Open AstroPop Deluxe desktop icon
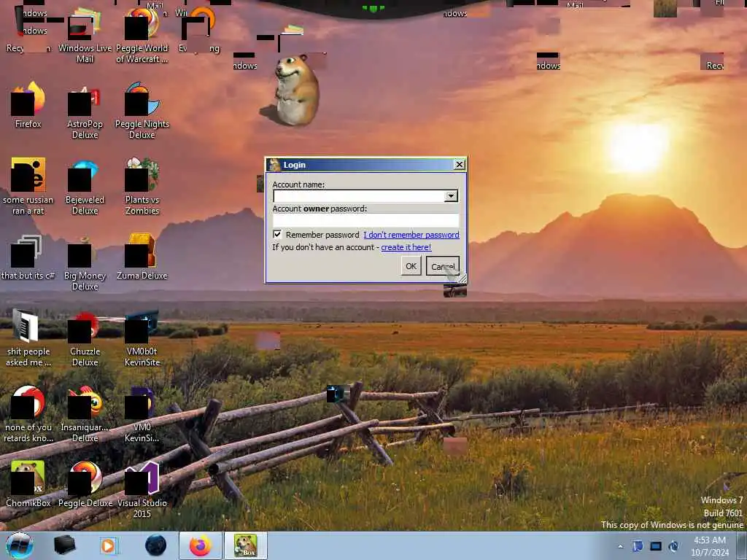The image size is (747, 560). click(x=85, y=111)
